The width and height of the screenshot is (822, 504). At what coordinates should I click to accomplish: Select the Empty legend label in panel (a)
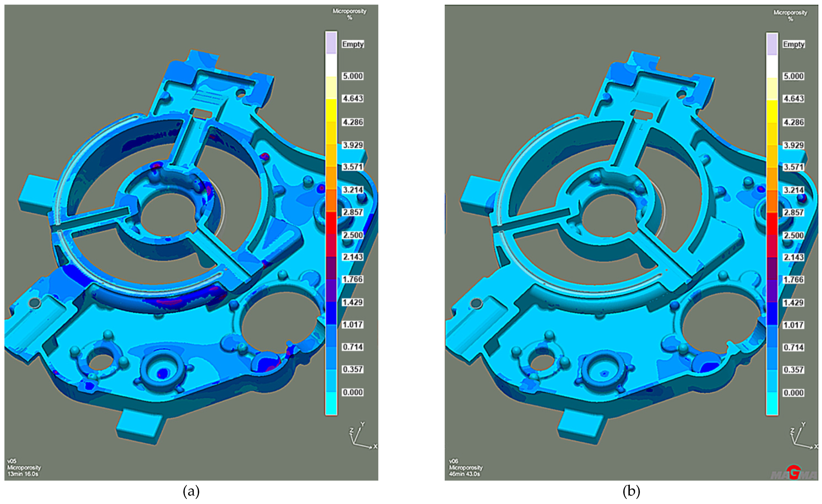[x=353, y=44]
